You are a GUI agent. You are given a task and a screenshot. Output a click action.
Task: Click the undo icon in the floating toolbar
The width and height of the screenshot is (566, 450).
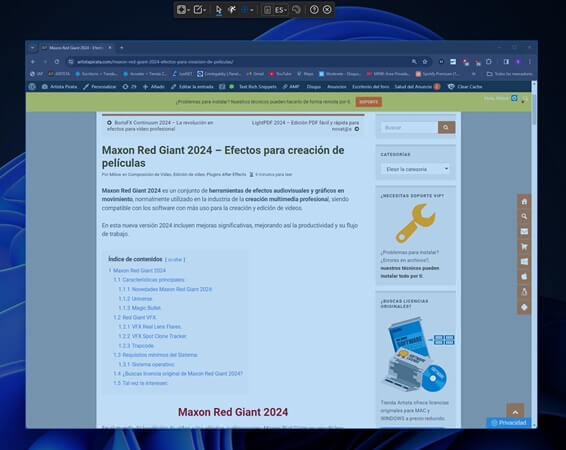tap(296, 10)
